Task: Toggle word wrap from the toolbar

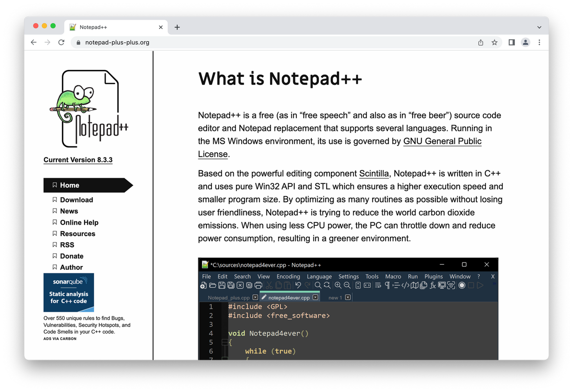Action: [x=378, y=285]
